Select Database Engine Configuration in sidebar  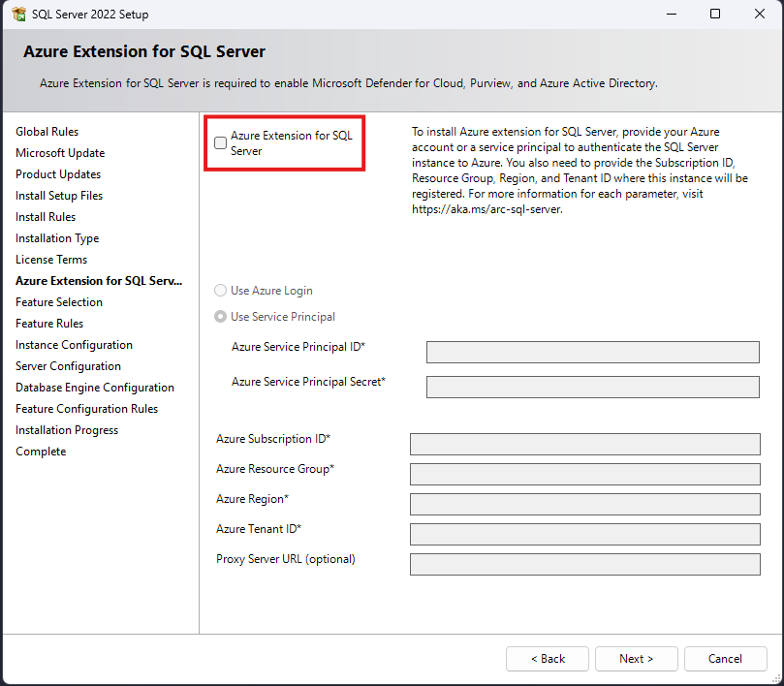(x=95, y=388)
